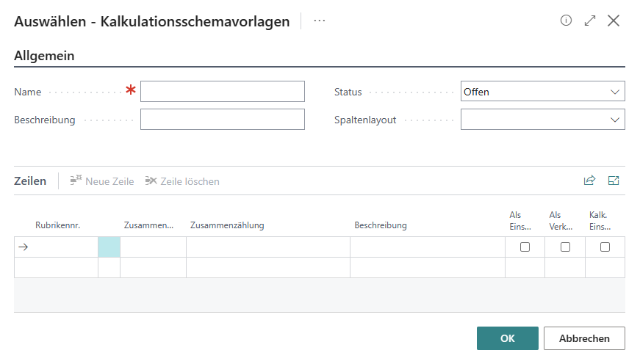Click Zeile löschen action
This screenshot has height=364, width=640.
(x=182, y=181)
